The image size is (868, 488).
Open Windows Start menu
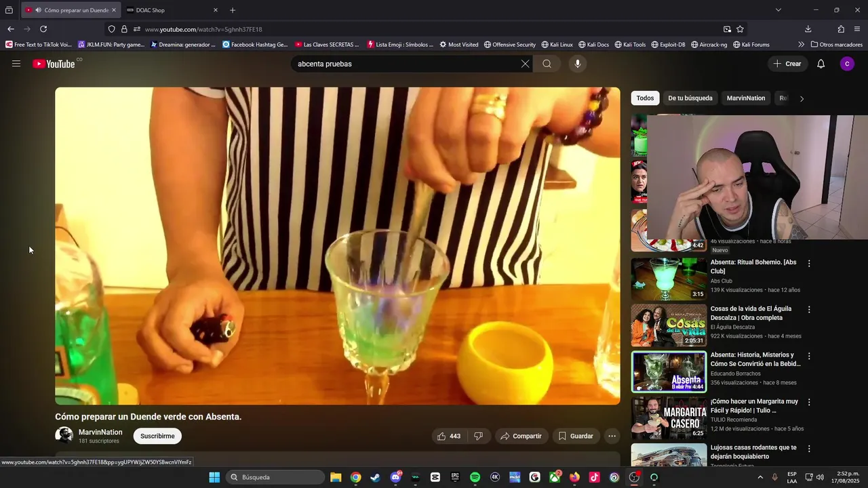coord(214,477)
